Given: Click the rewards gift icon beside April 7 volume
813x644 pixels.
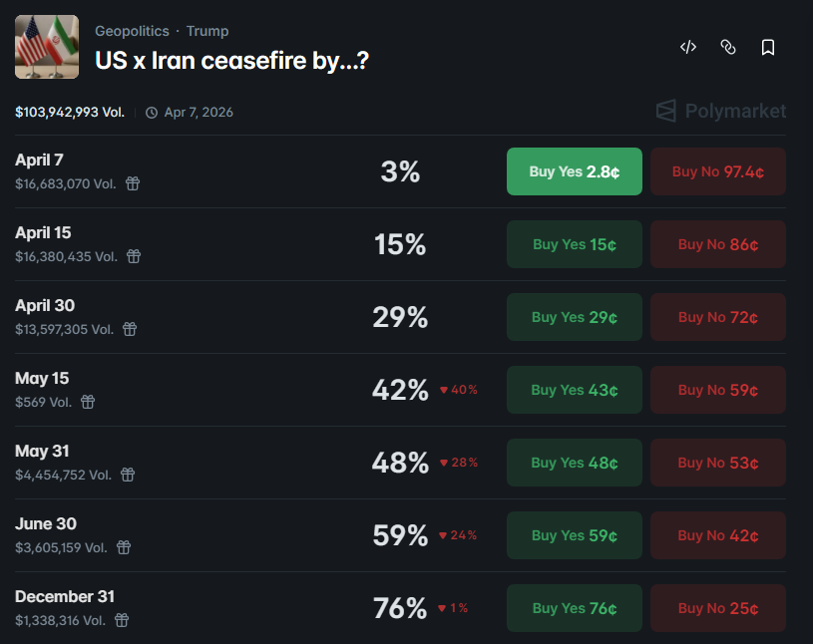Looking at the screenshot, I should 134,183.
